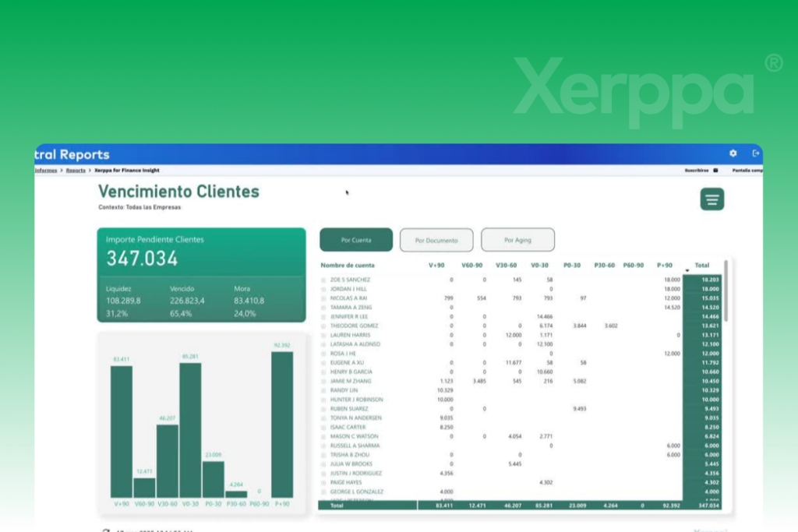The height and width of the screenshot is (532, 798).
Task: Select the P30-60 bar labeled 4.264
Action: [x=236, y=495]
